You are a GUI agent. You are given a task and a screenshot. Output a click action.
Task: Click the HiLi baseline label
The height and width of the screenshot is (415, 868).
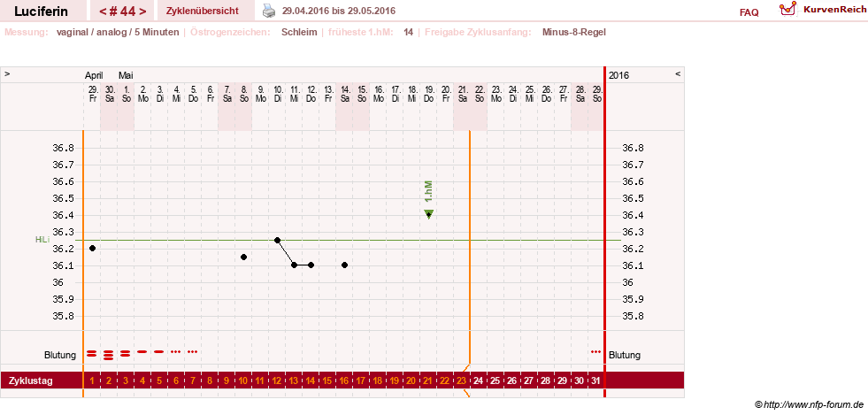[42, 239]
